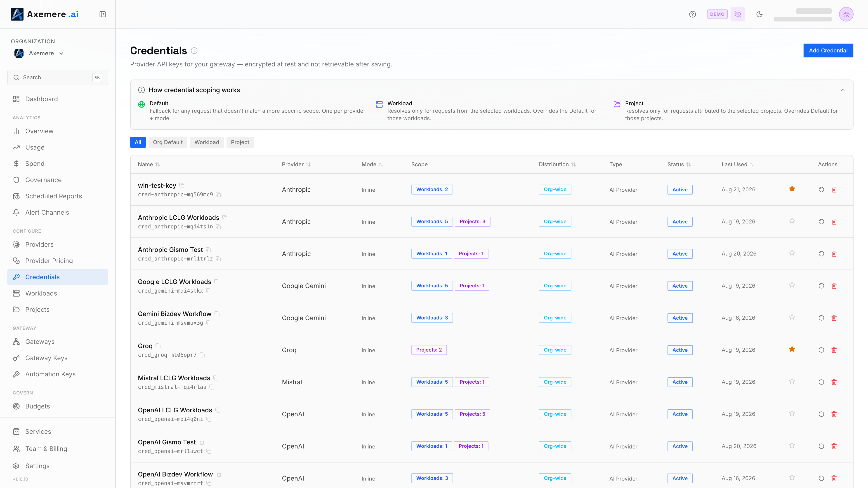
Task: Switch to dark mode moon icon
Action: coord(759,14)
